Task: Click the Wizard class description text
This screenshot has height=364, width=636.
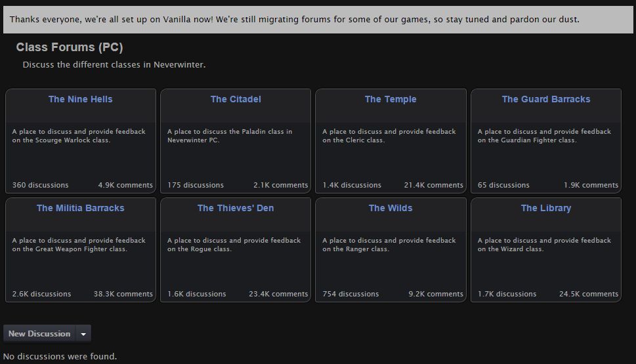Action: pos(544,245)
